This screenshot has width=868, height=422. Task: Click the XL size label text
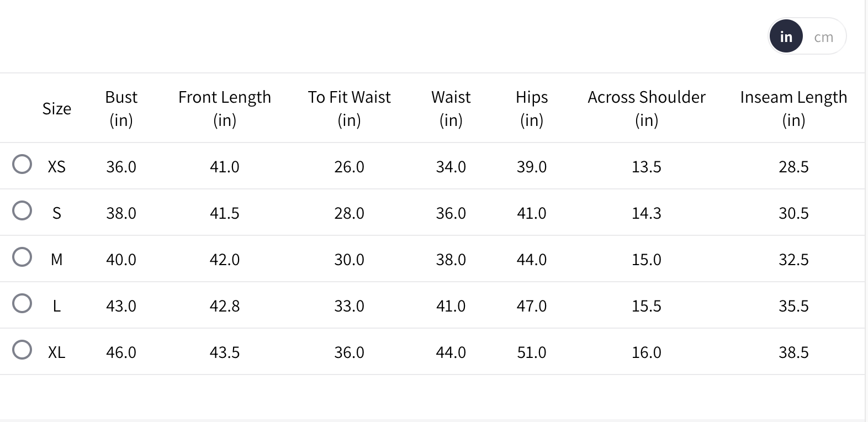[x=56, y=352]
